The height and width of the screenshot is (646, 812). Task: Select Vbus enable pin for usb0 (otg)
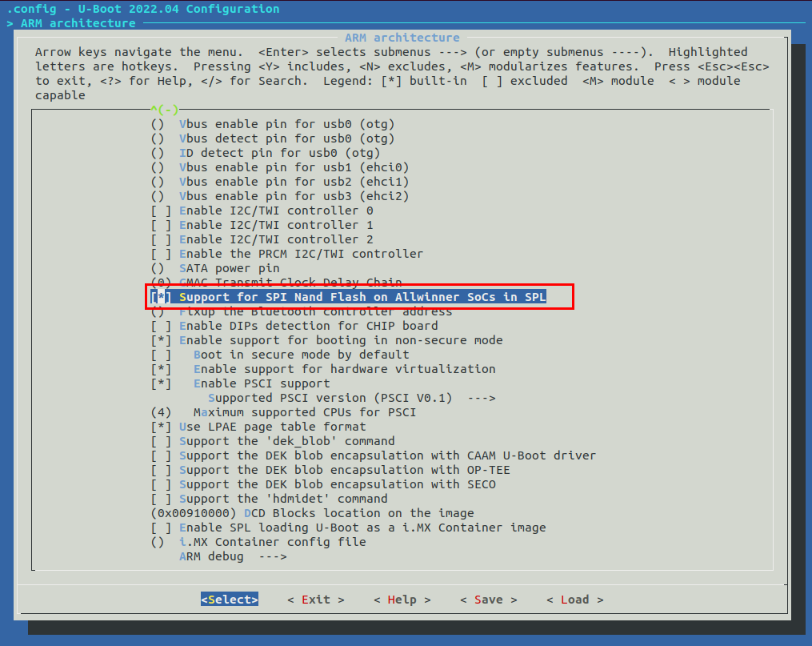click(x=273, y=124)
